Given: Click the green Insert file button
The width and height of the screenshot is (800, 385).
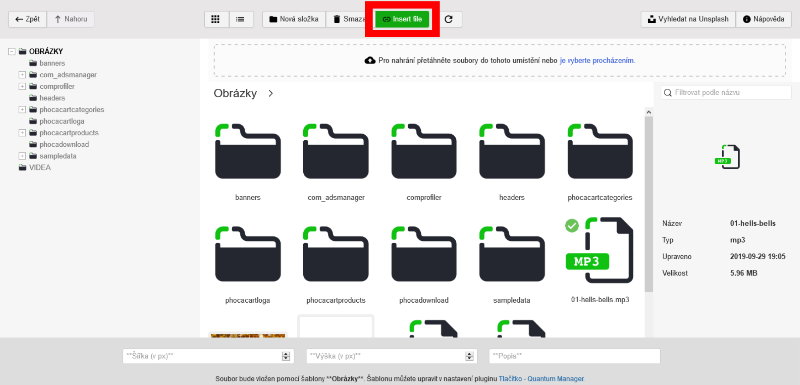Looking at the screenshot, I should [x=402, y=19].
